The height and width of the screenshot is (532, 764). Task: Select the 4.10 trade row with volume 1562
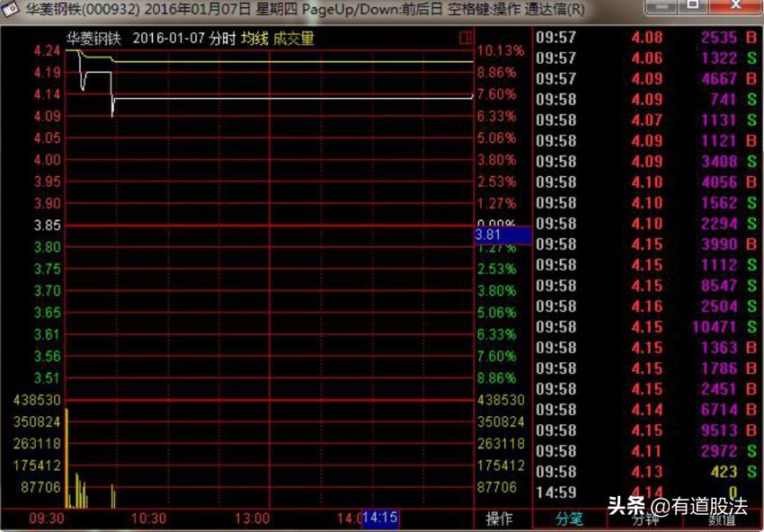point(647,202)
